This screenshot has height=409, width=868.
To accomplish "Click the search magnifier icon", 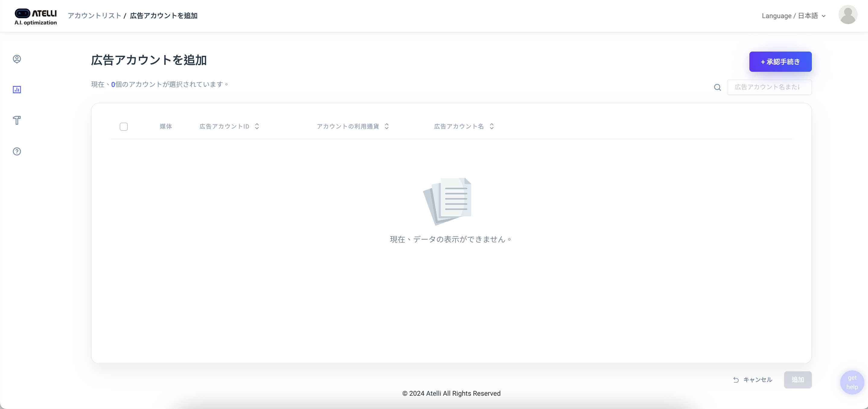I will tap(717, 87).
